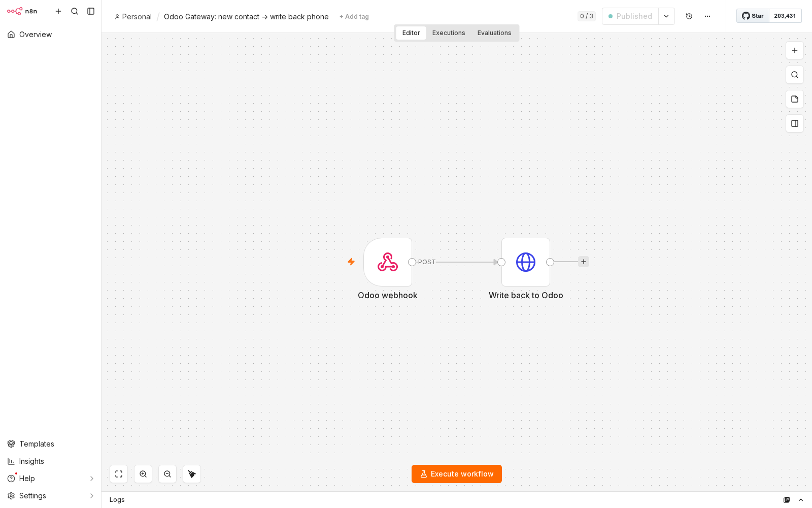Open workflow version history
812x508 pixels.
[x=689, y=16]
